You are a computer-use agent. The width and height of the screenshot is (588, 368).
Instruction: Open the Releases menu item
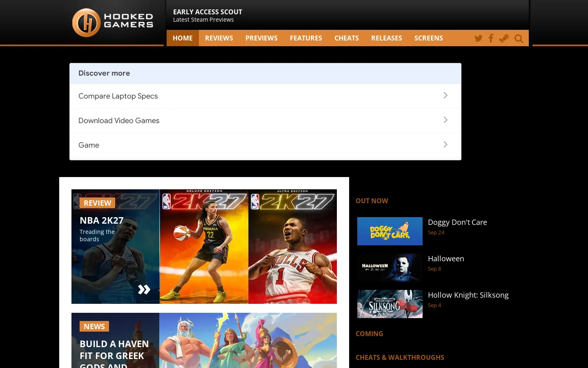click(x=387, y=38)
